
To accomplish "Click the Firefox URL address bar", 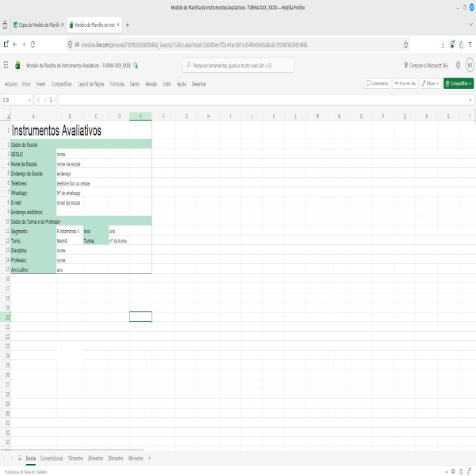I will (x=236, y=45).
